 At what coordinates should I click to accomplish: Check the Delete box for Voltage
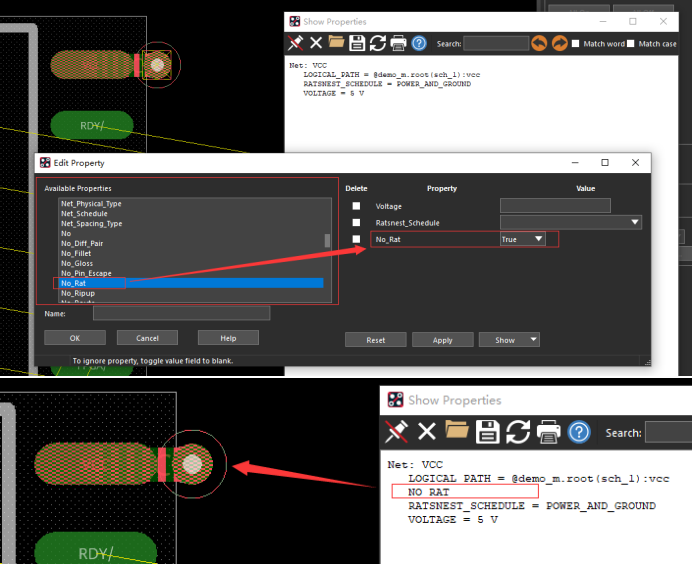click(356, 206)
